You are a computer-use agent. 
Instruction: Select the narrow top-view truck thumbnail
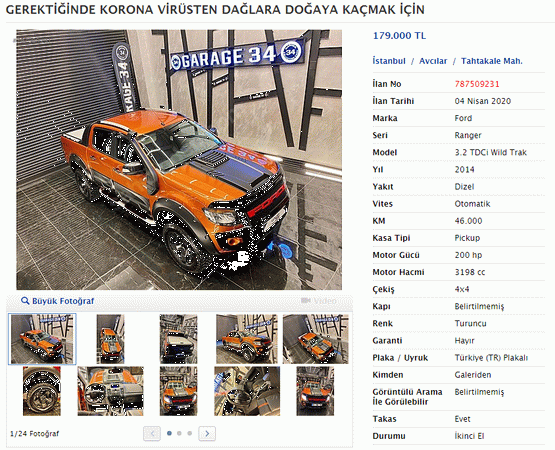[x=110, y=339]
